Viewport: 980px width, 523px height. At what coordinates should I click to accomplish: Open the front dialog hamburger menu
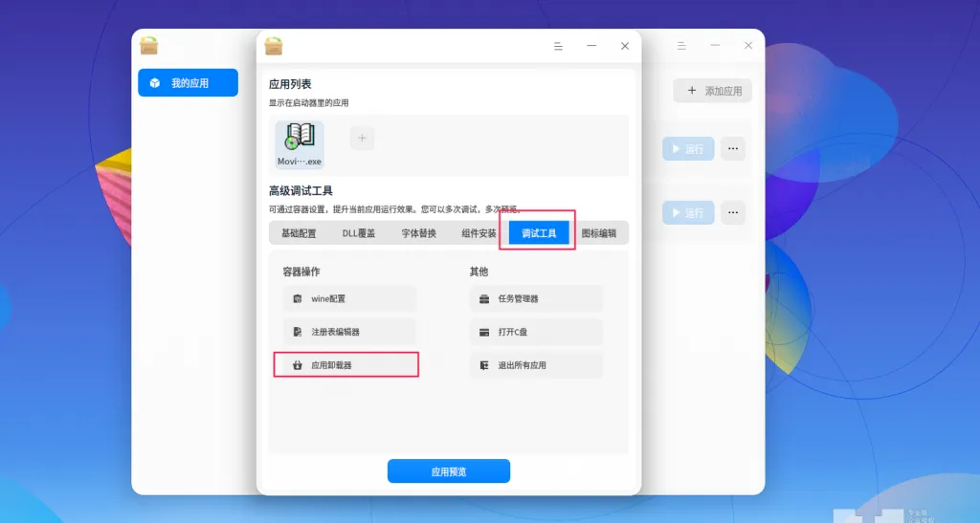[x=558, y=46]
